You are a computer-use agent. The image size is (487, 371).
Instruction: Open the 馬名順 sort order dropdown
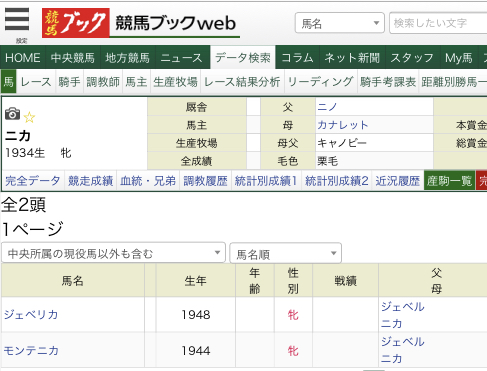[x=286, y=253]
